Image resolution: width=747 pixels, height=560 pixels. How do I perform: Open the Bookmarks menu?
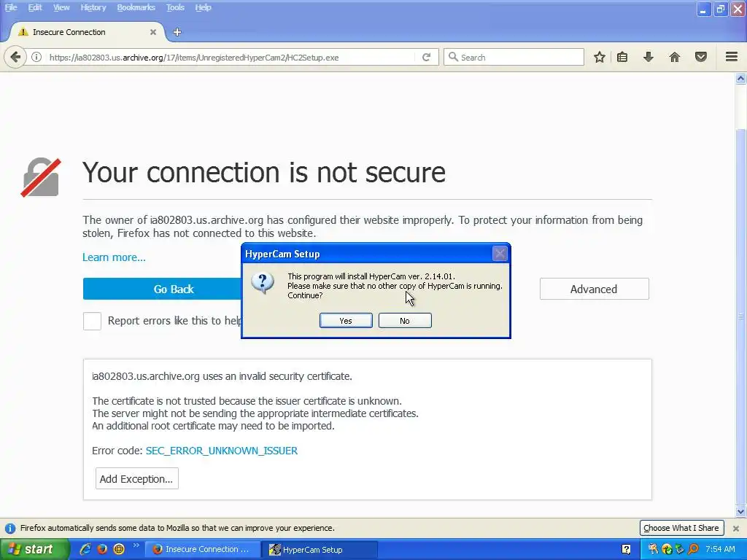click(x=136, y=7)
